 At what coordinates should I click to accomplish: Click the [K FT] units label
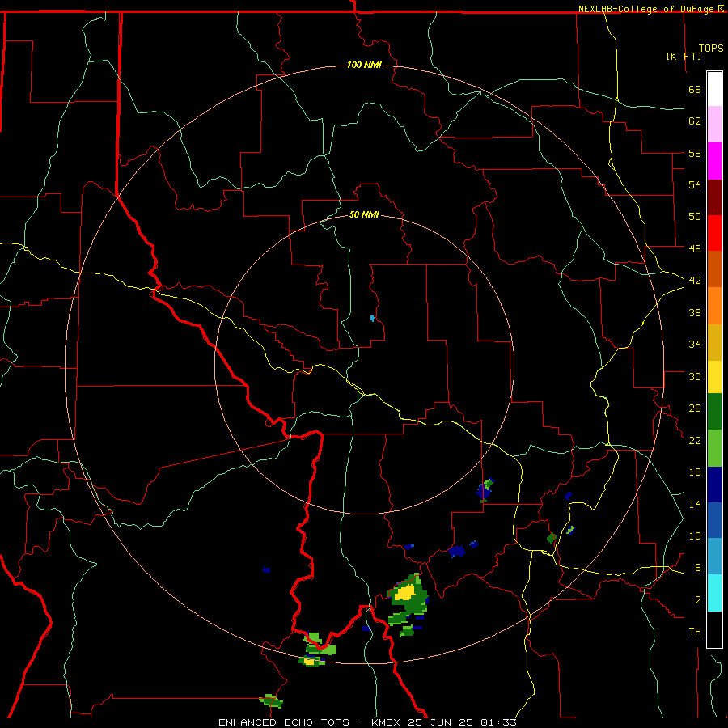pyautogui.click(x=684, y=56)
